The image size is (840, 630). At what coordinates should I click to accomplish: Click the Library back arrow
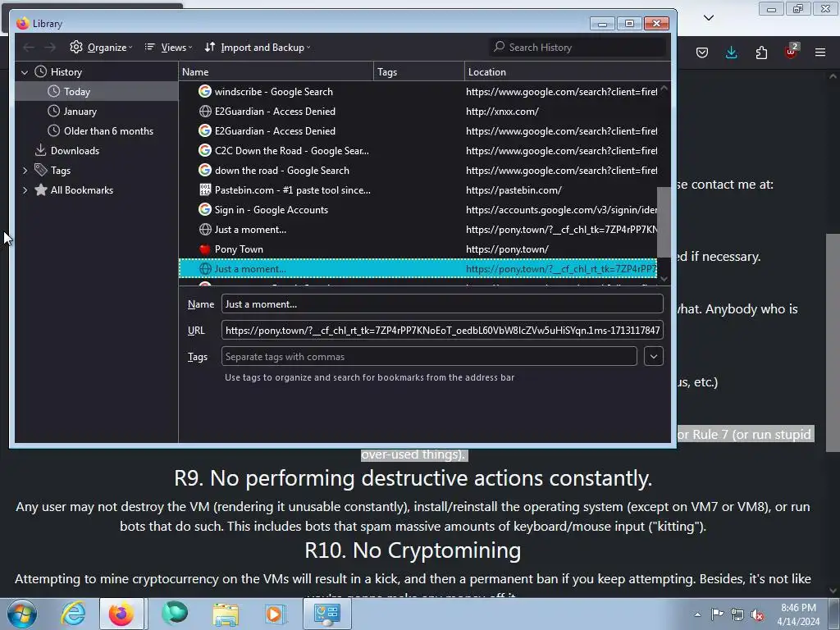click(x=29, y=47)
